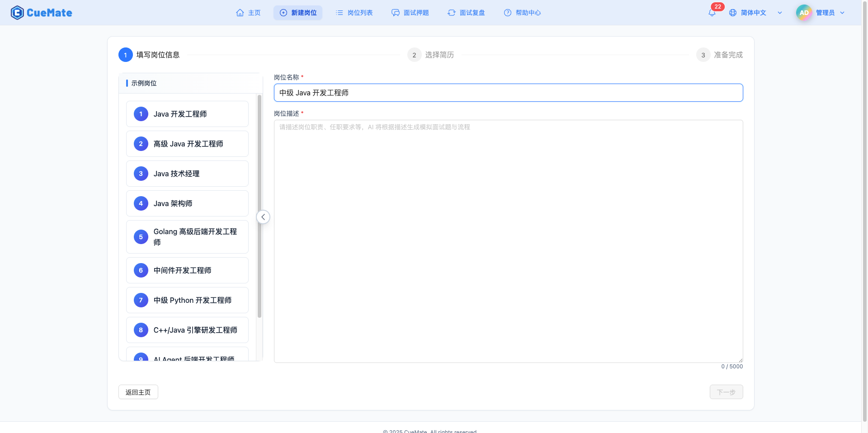868x433 pixels.
Task: Open the 简体中文 language menu
Action: (x=754, y=12)
